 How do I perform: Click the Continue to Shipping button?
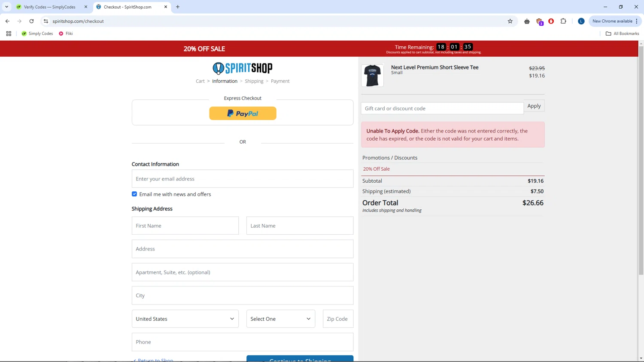pyautogui.click(x=300, y=359)
